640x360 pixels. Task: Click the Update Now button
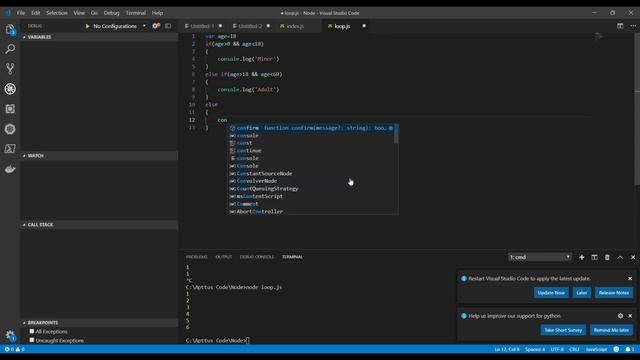click(x=551, y=293)
